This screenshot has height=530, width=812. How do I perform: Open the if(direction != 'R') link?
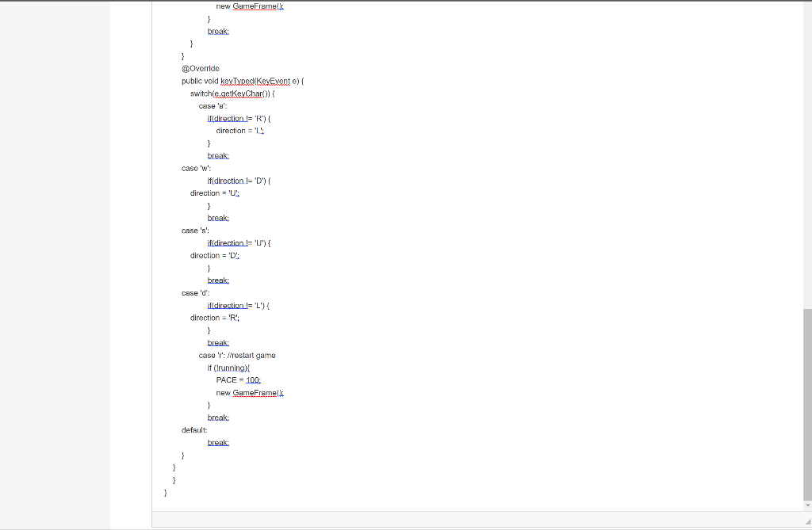point(228,118)
